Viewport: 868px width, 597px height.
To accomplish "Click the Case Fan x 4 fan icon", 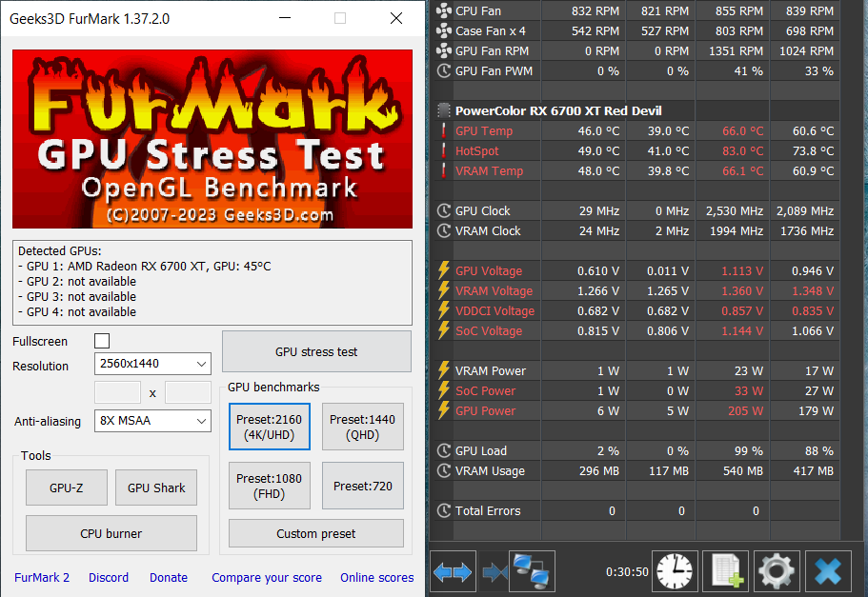I will pyautogui.click(x=444, y=30).
